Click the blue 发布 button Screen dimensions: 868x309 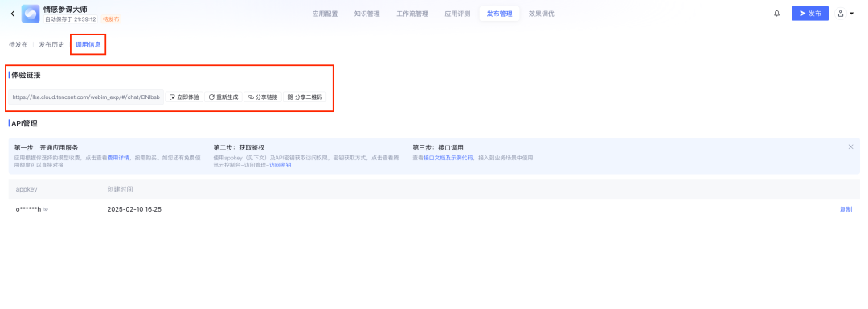pos(810,14)
